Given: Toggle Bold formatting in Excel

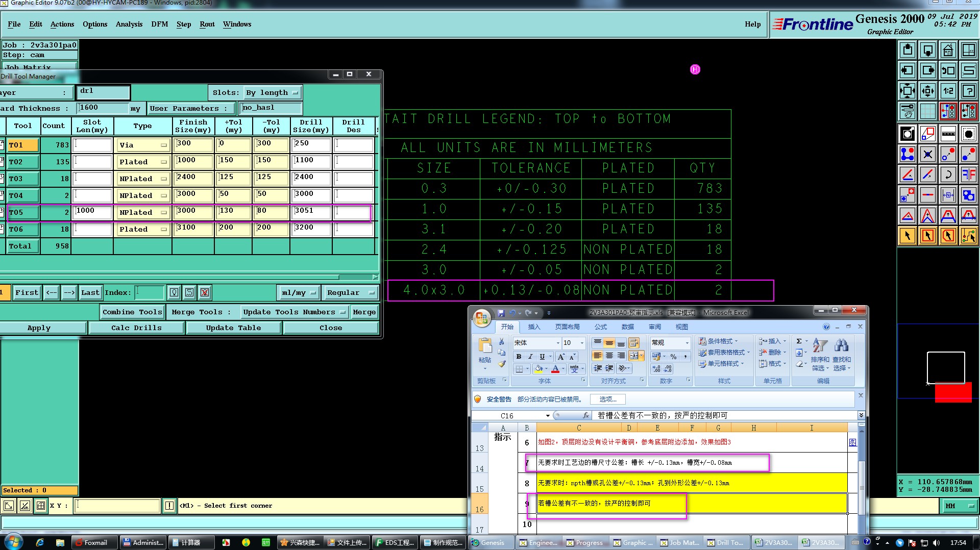Looking at the screenshot, I should tap(519, 357).
